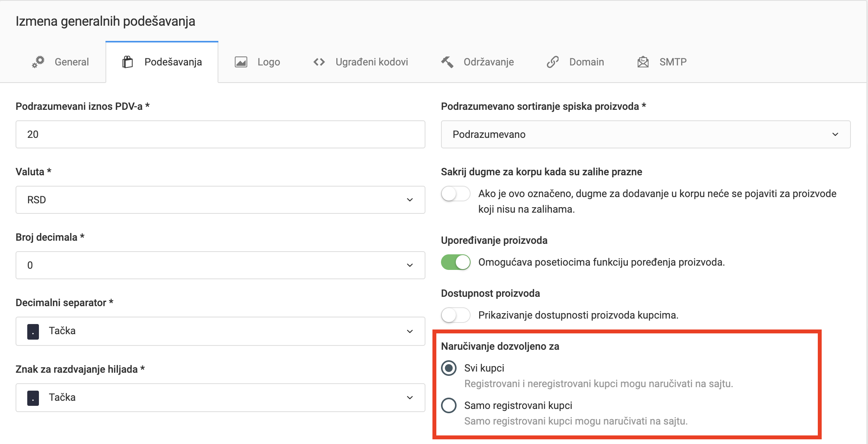Screen dimensions: 868x444
Task: Click the envelope icon on the SMTP tab
Action: 643,62
